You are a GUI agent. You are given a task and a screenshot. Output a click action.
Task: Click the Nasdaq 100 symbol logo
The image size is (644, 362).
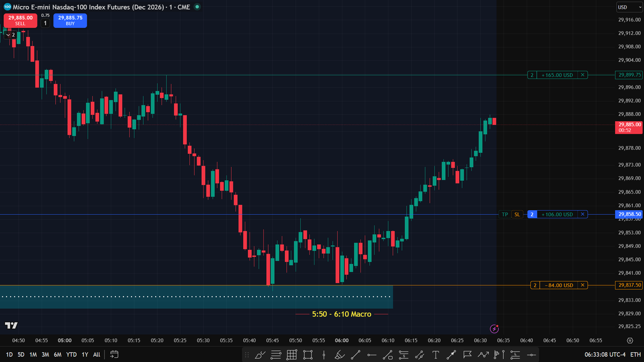[7, 6]
